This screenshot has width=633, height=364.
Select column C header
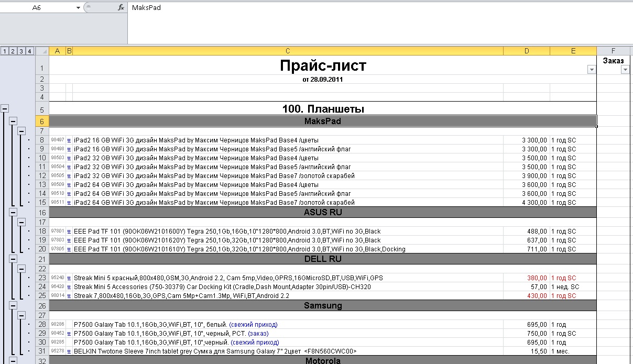(x=288, y=51)
